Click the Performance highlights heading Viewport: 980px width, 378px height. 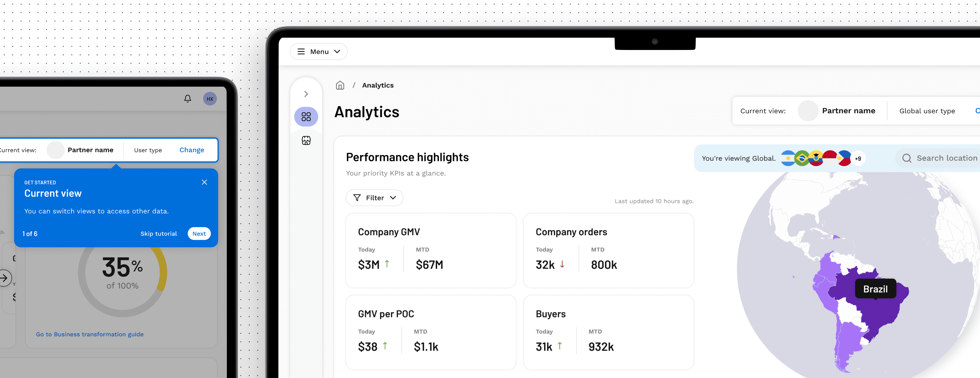pyautogui.click(x=407, y=157)
